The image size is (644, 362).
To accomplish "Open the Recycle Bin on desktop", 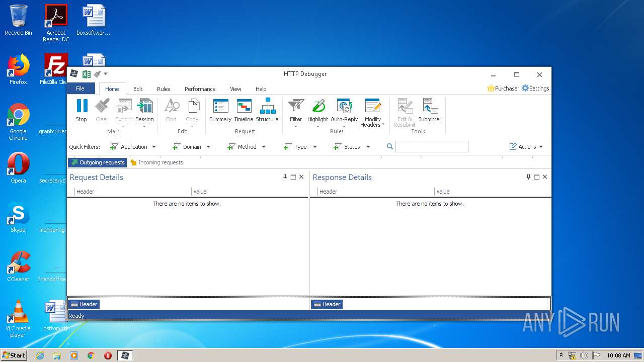I will click(18, 20).
